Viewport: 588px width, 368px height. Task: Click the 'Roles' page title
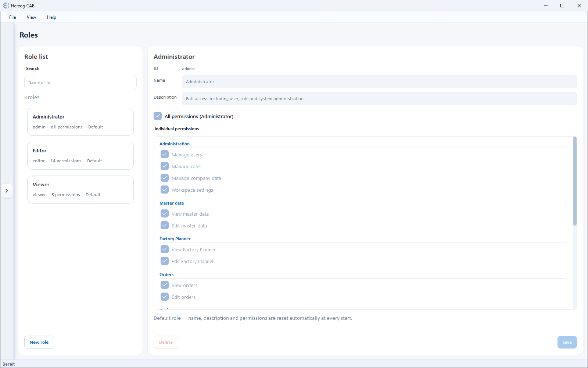(29, 35)
